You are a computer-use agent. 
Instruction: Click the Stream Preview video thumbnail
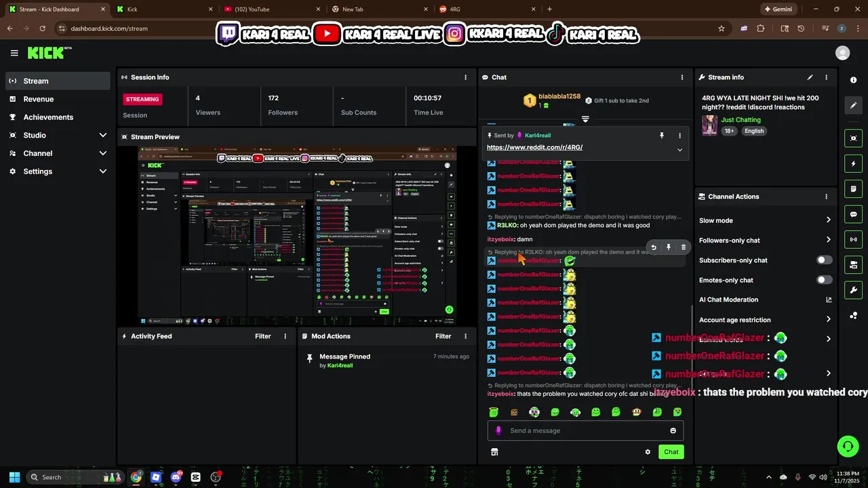[297, 235]
